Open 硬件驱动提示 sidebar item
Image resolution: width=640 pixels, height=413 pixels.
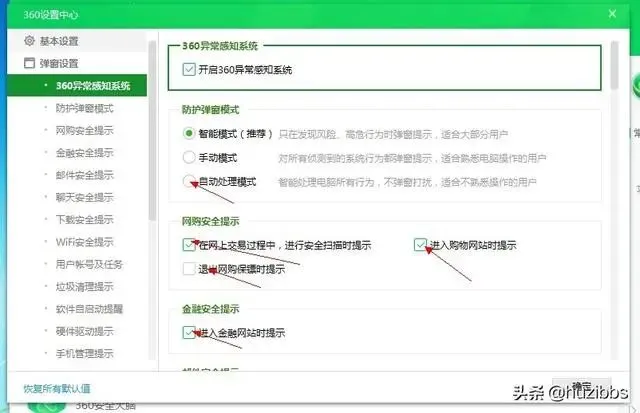tap(84, 331)
